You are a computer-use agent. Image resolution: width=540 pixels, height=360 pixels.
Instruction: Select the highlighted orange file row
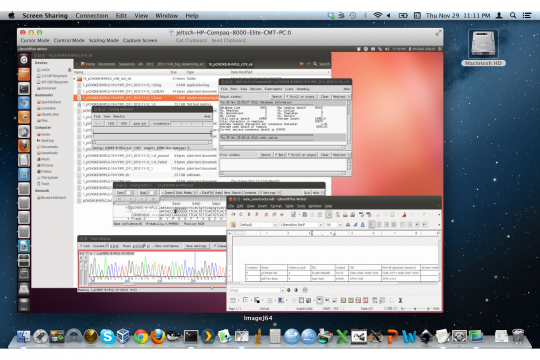point(146,98)
